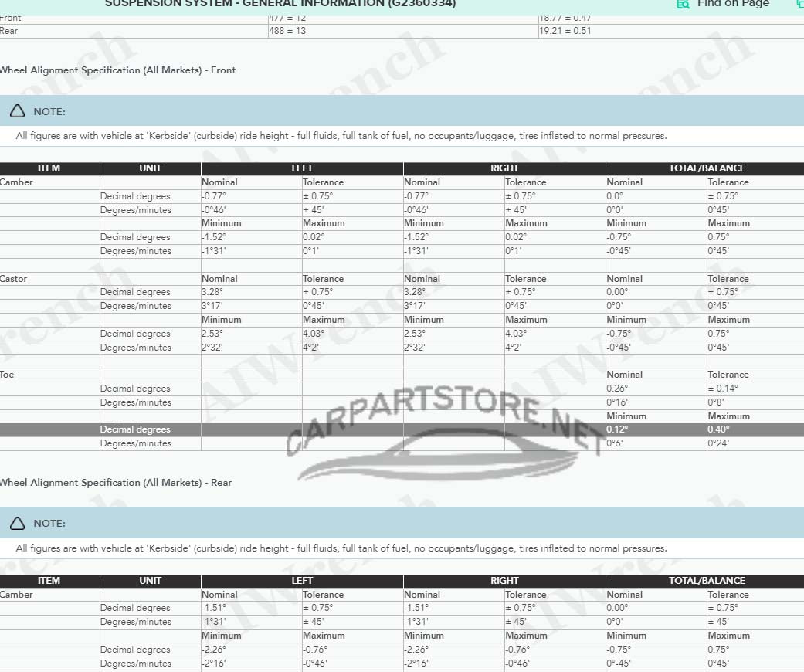The height and width of the screenshot is (672, 804).
Task: Open the Find on Page search
Action: pyautogui.click(x=733, y=4)
